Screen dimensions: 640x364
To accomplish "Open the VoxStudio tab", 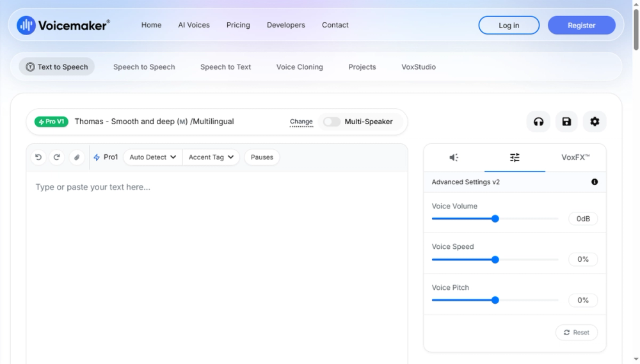I will pos(419,67).
